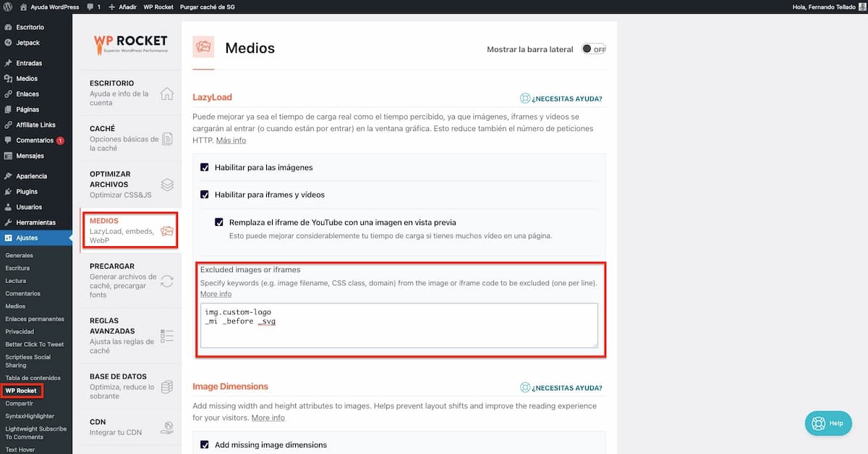
Task: Open the Base de Datos cylinder icon
Action: point(167,387)
